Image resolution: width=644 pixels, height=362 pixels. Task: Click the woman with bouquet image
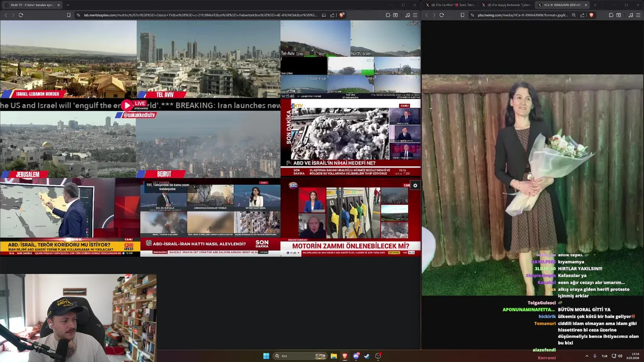point(532,185)
